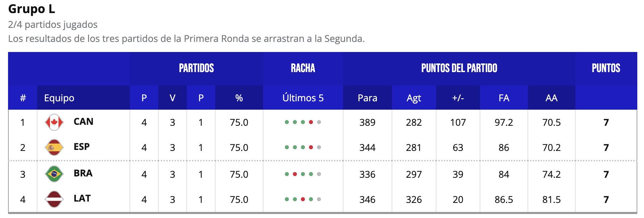Click the Equipo column header
Viewport: 644px width, 218px height.
click(x=59, y=98)
